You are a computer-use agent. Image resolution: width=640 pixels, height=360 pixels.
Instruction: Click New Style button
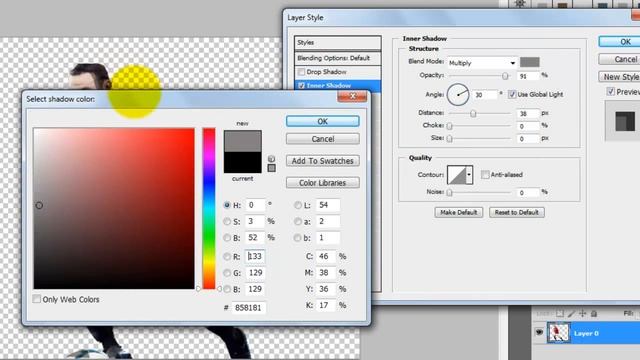[619, 77]
